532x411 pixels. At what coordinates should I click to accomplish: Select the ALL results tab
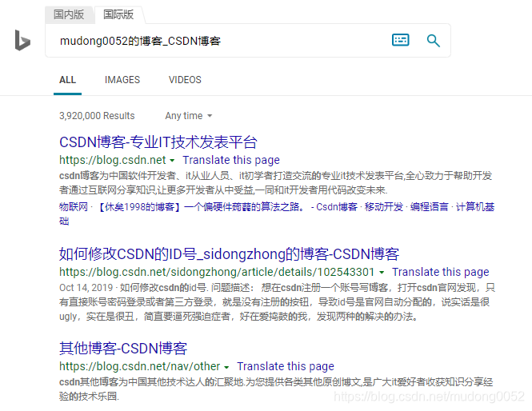[67, 80]
